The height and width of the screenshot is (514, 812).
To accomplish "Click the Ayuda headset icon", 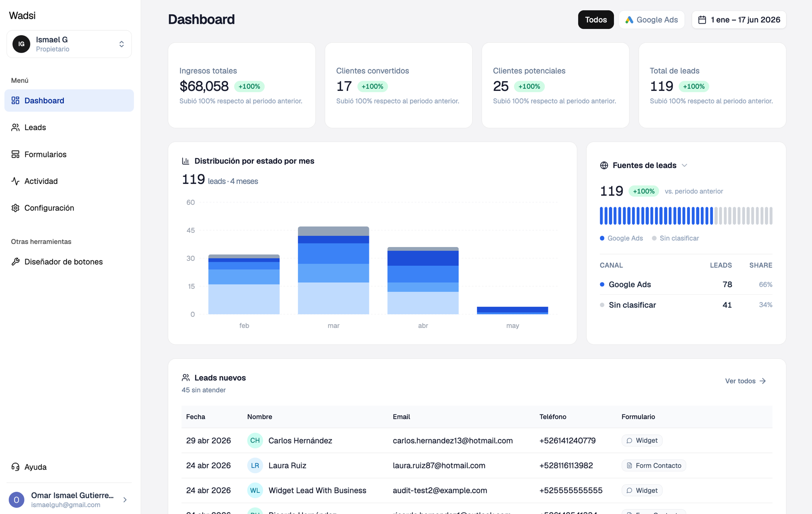I will coord(15,467).
